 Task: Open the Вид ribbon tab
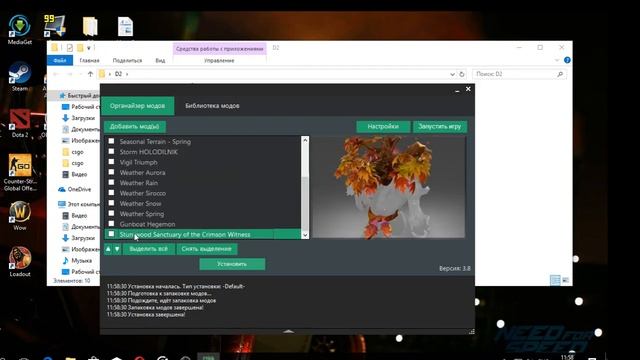tap(160, 60)
